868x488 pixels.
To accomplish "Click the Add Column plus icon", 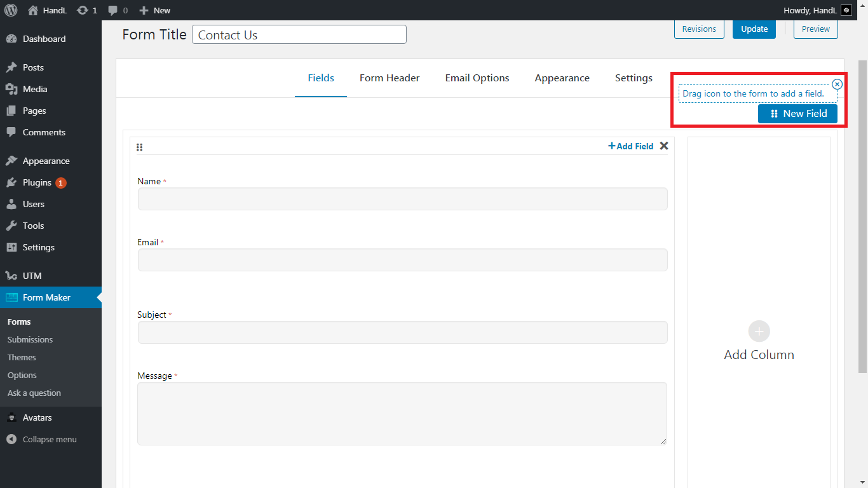I will click(x=759, y=332).
